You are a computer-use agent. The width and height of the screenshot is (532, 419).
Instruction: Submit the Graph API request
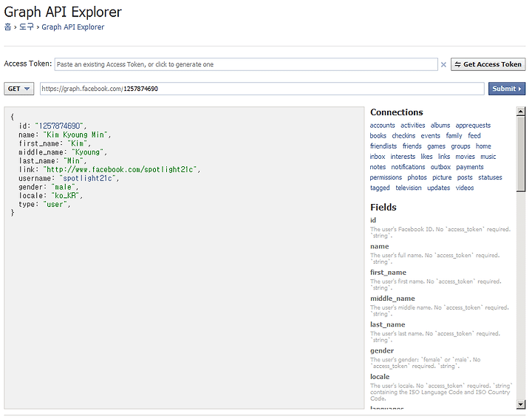[x=507, y=89]
